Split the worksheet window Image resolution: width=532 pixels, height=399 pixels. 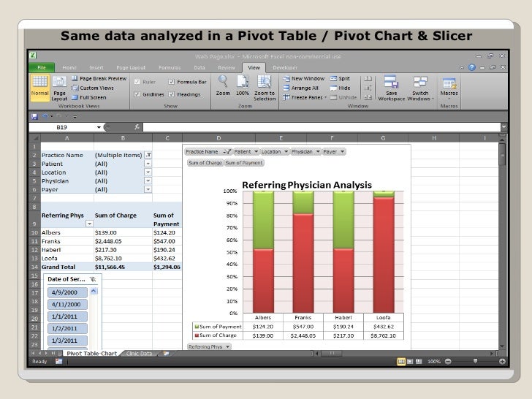coord(340,78)
